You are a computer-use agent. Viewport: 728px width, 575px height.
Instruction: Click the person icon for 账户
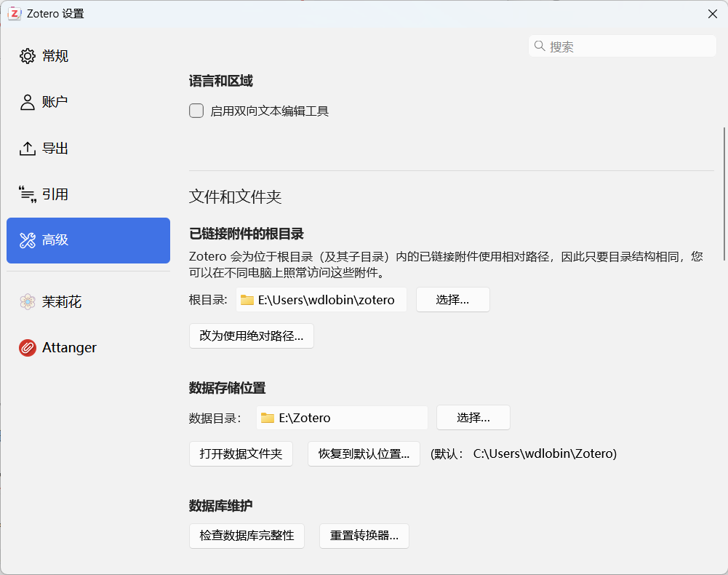click(x=28, y=103)
